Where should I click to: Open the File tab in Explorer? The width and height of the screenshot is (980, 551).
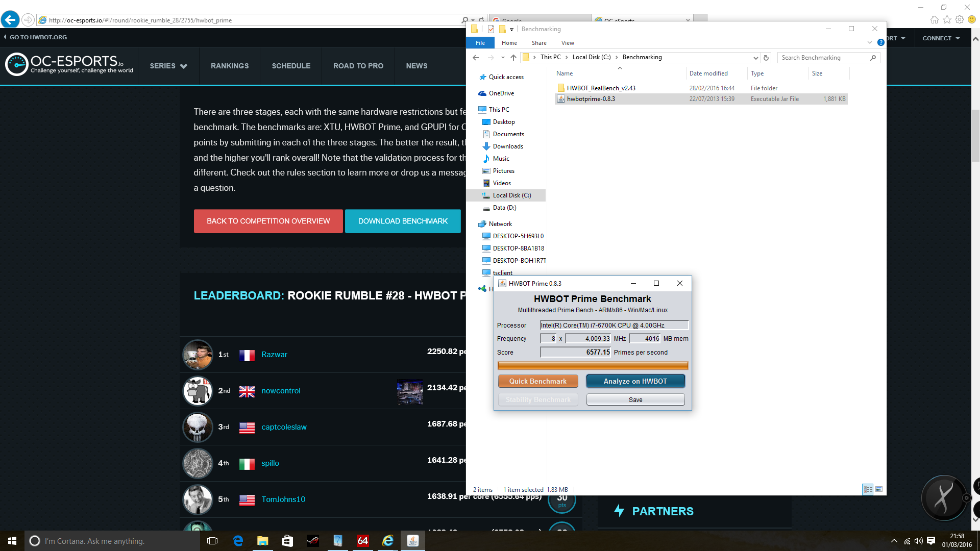pyautogui.click(x=480, y=43)
